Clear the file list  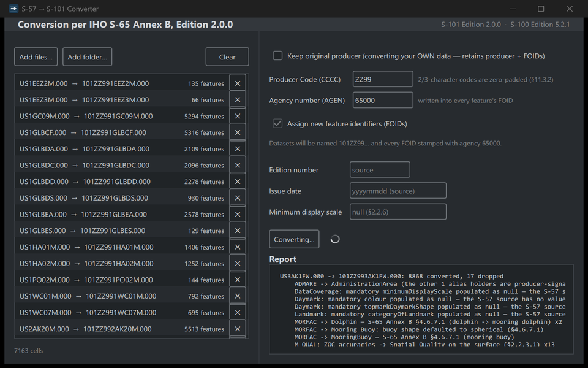pyautogui.click(x=227, y=57)
